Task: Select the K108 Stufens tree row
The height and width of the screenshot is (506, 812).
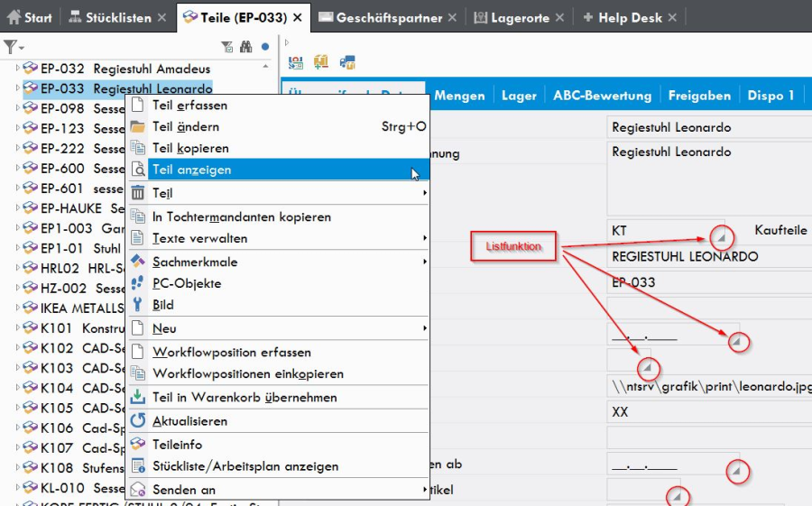Action: pos(74,468)
